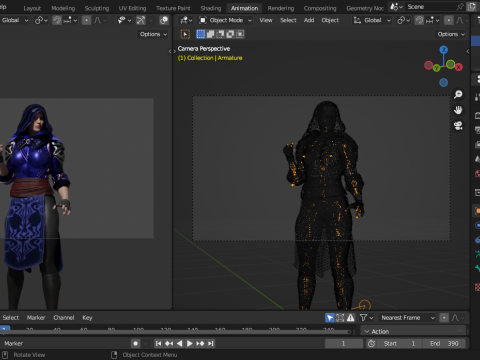Switch to Rendering workspace tab
Image resolution: width=480 pixels, height=360 pixels.
point(281,8)
